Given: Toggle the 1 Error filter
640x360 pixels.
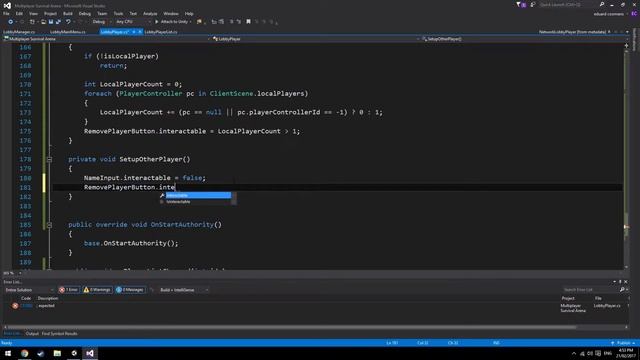Looking at the screenshot, I should coord(69,290).
